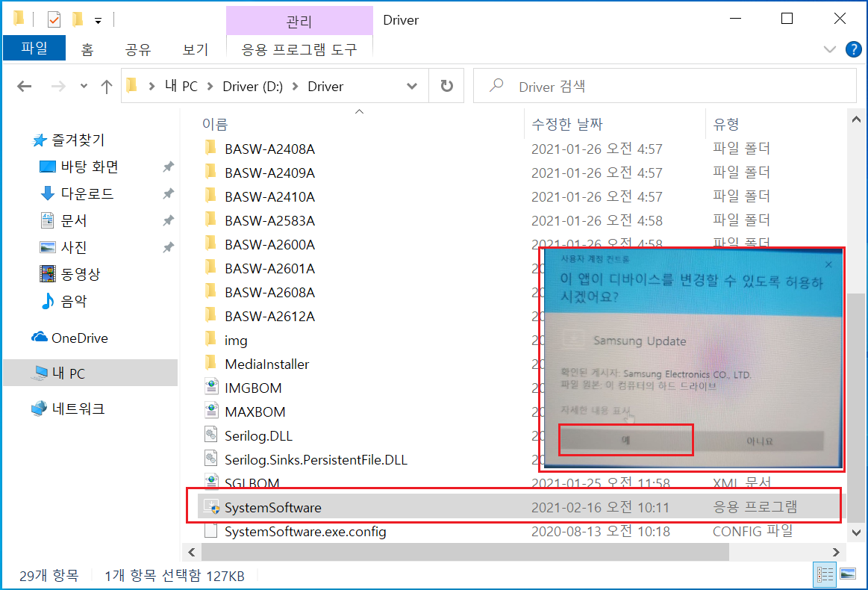Select the BASW-A2410A folder

[269, 196]
